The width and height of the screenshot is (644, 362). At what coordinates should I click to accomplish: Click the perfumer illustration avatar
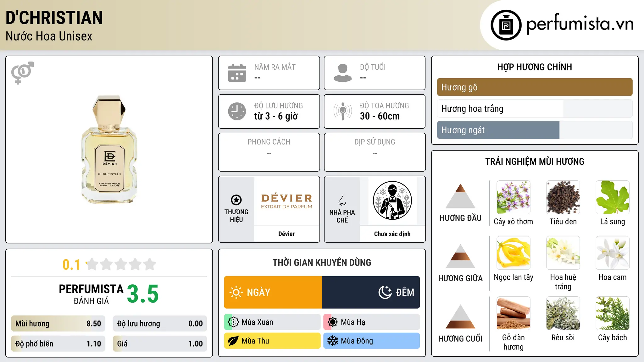point(392,201)
